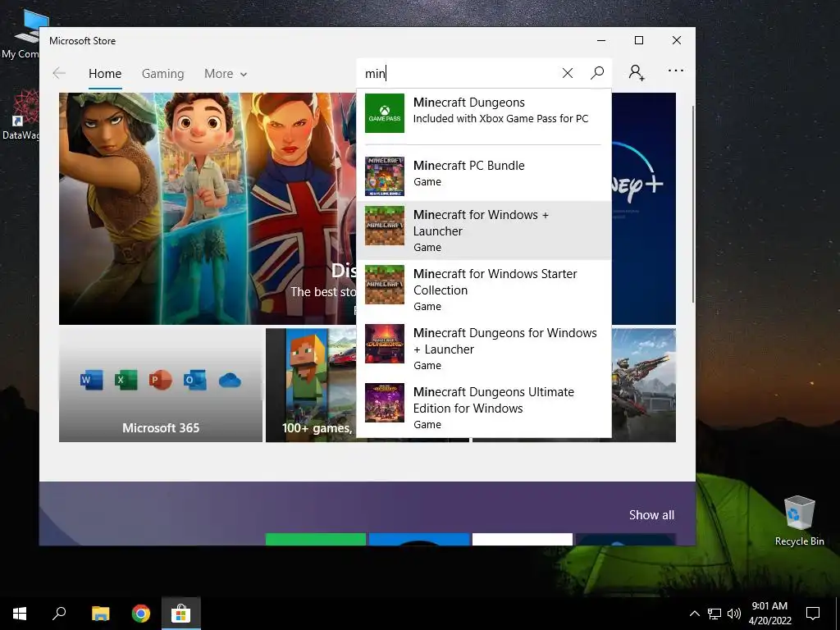Select the Minecraft Dungeons Game Pass suggestion

point(484,113)
